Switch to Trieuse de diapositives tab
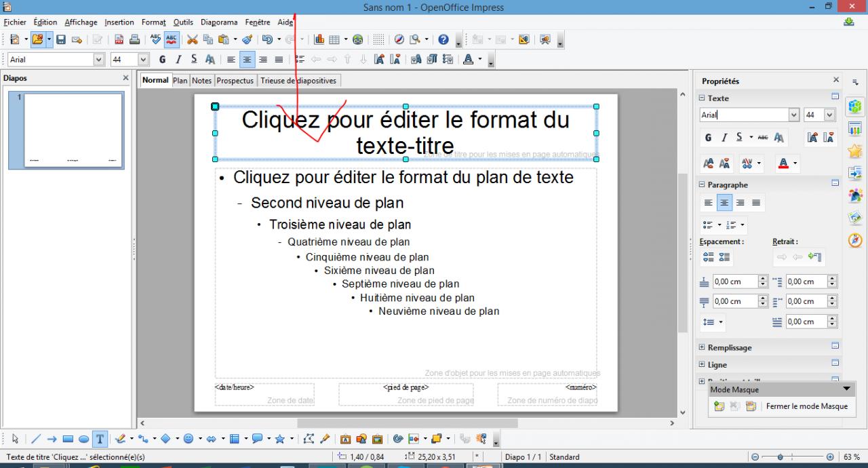The width and height of the screenshot is (868, 468). click(298, 80)
